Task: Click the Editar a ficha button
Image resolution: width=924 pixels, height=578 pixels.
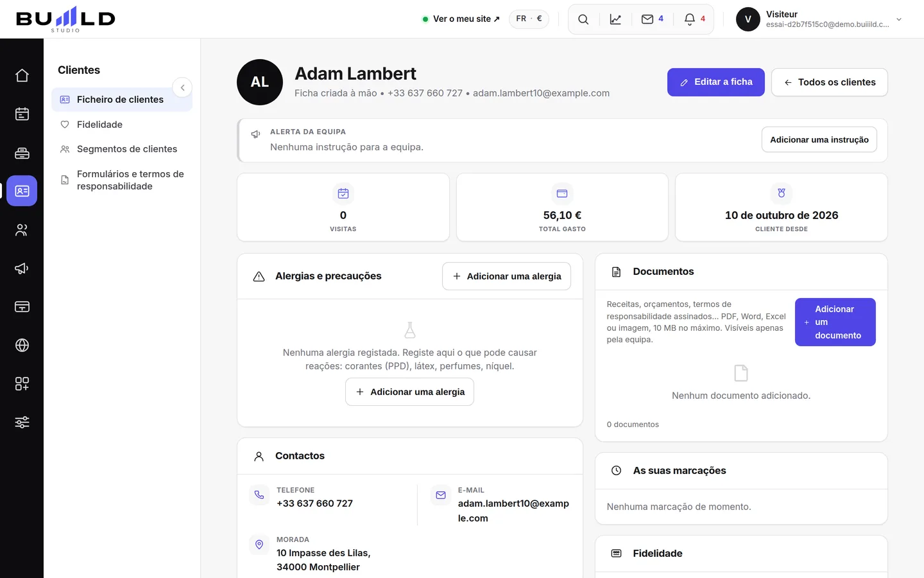Action: [716, 82]
